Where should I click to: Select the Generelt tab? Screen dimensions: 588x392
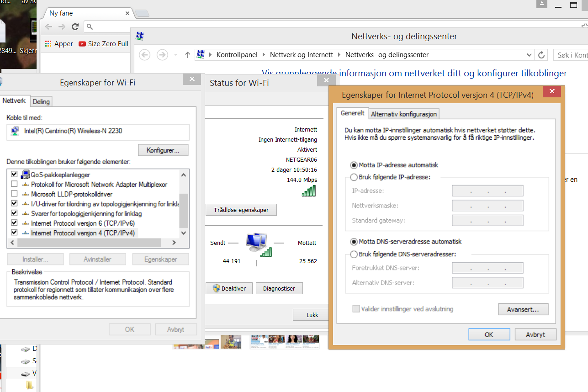pos(353,113)
